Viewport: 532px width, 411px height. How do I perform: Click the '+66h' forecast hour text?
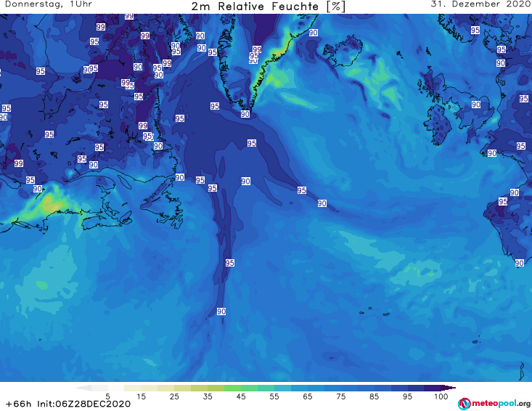tap(18, 404)
